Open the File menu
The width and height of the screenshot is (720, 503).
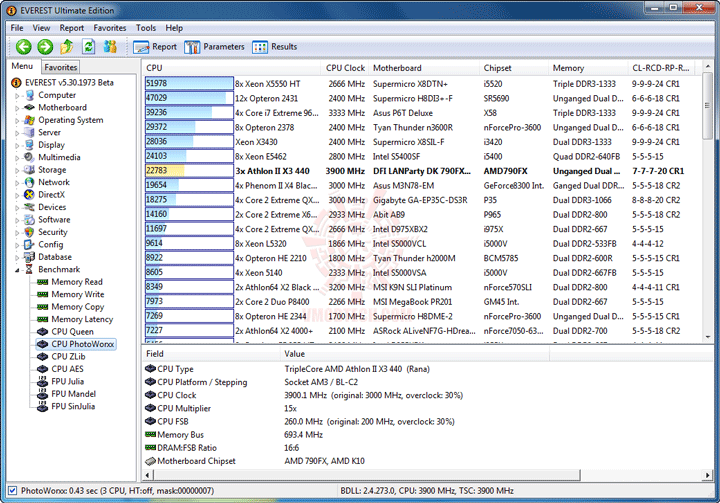(17, 28)
